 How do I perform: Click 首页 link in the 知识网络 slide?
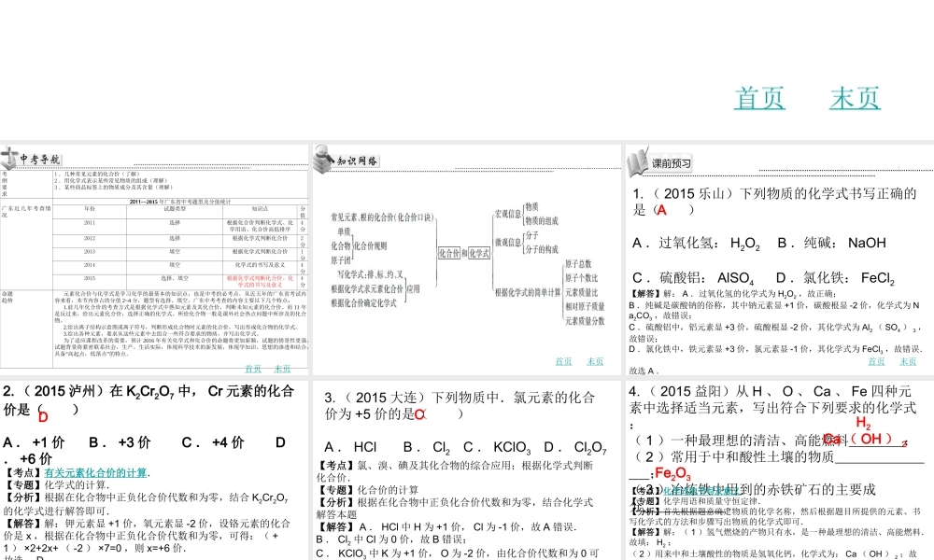(x=563, y=361)
